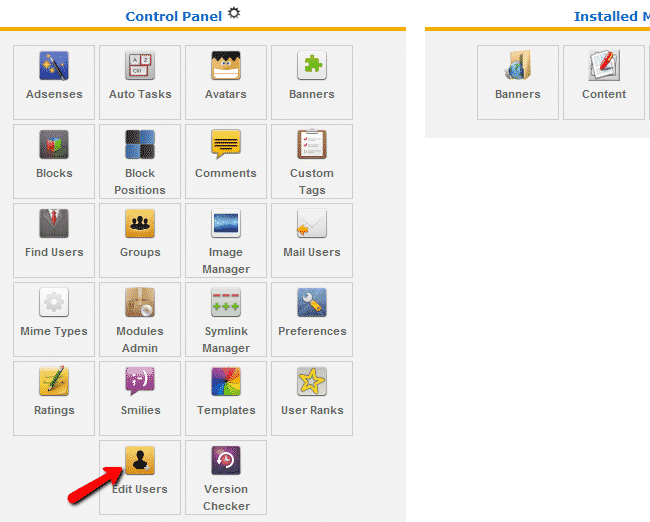Open the Avatars module
The height and width of the screenshot is (522, 650).
click(x=226, y=81)
